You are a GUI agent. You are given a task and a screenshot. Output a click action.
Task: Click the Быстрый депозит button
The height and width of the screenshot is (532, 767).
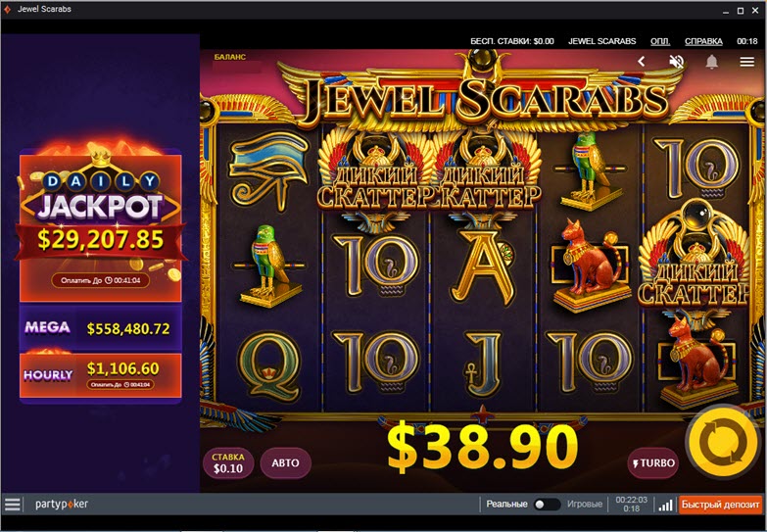coord(721,505)
